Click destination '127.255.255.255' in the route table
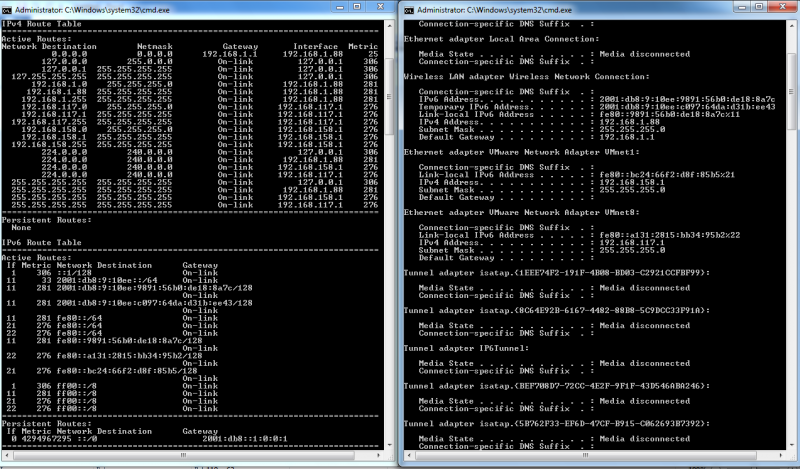 coord(49,77)
